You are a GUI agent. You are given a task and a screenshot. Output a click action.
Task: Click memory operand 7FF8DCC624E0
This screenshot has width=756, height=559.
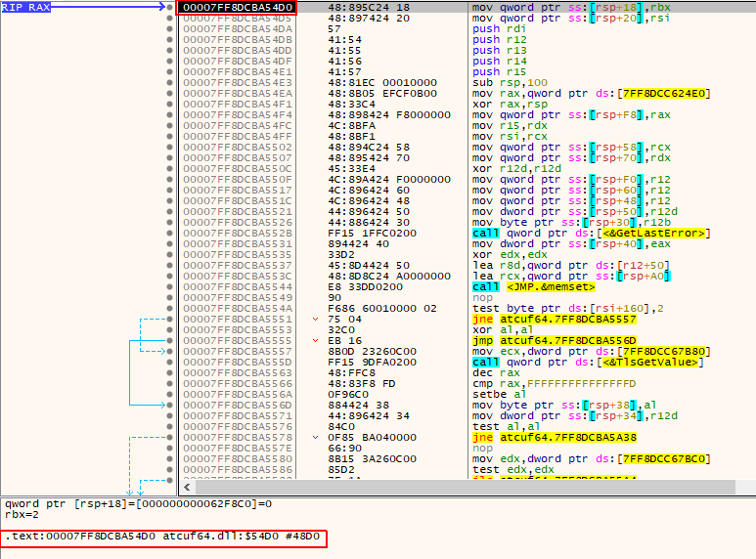(664, 93)
